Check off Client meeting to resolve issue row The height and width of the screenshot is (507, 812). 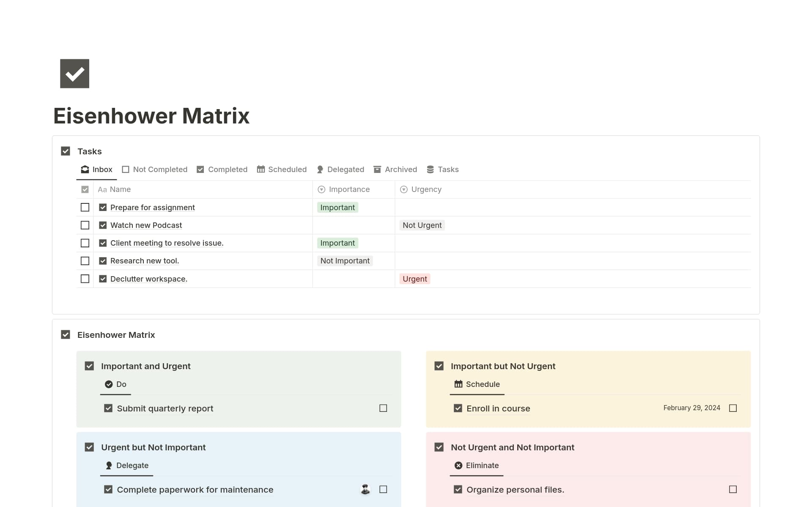pyautogui.click(x=85, y=243)
